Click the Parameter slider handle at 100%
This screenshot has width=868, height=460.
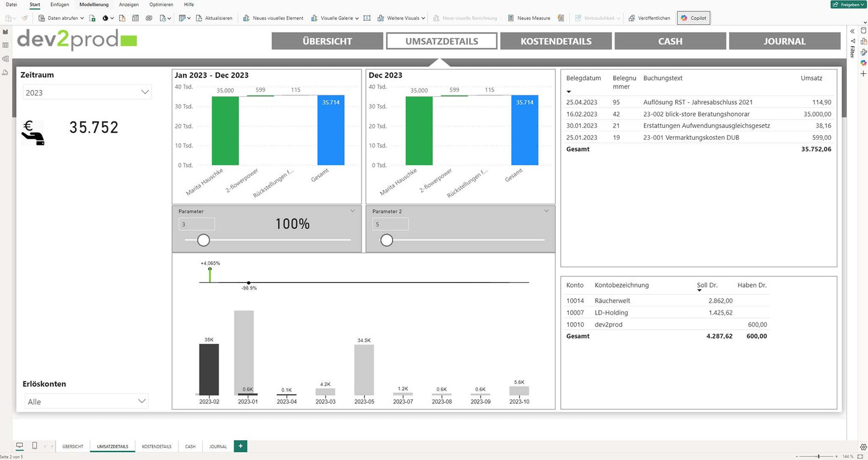(203, 240)
